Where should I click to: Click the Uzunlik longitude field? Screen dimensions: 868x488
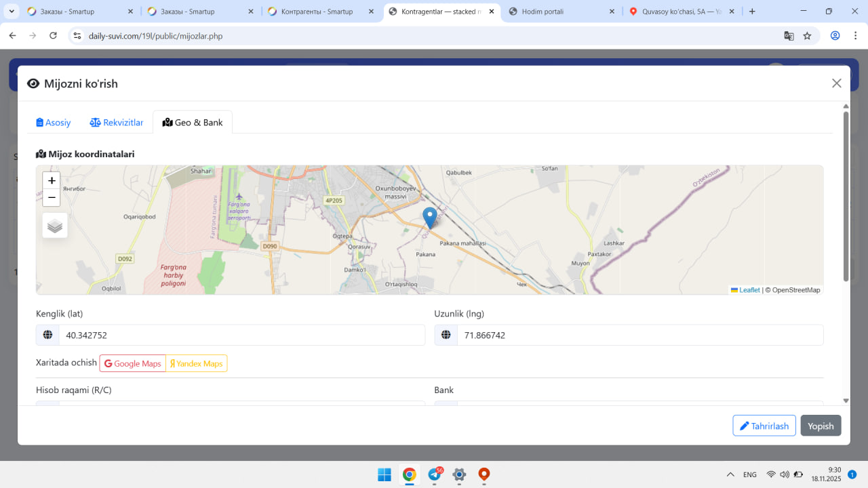coord(639,335)
